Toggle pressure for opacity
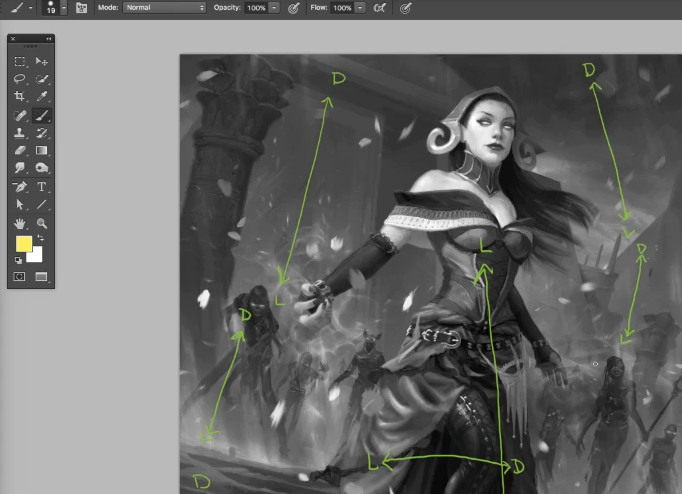Screen dimensions: 682x494 [294, 8]
